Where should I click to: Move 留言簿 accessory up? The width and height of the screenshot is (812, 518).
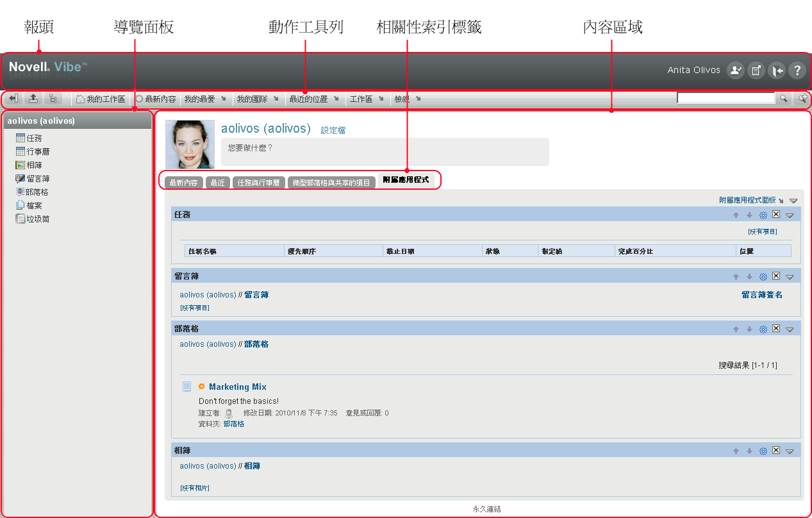tap(736, 277)
